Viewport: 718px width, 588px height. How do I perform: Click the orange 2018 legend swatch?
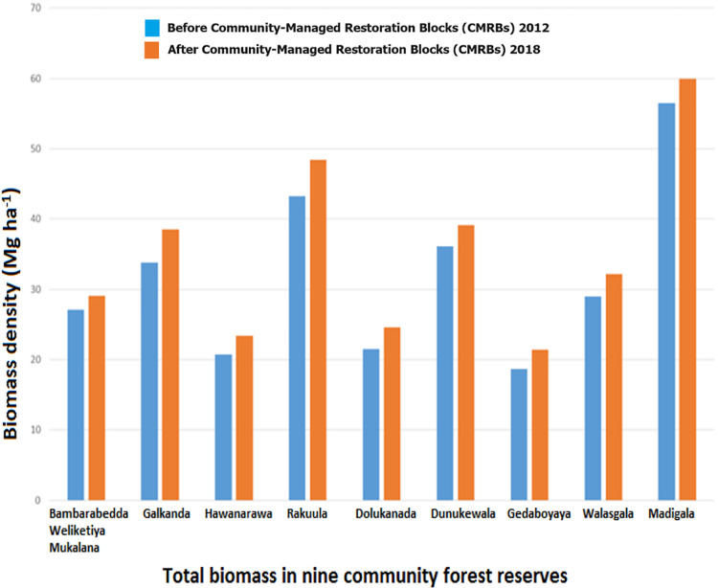[x=152, y=50]
